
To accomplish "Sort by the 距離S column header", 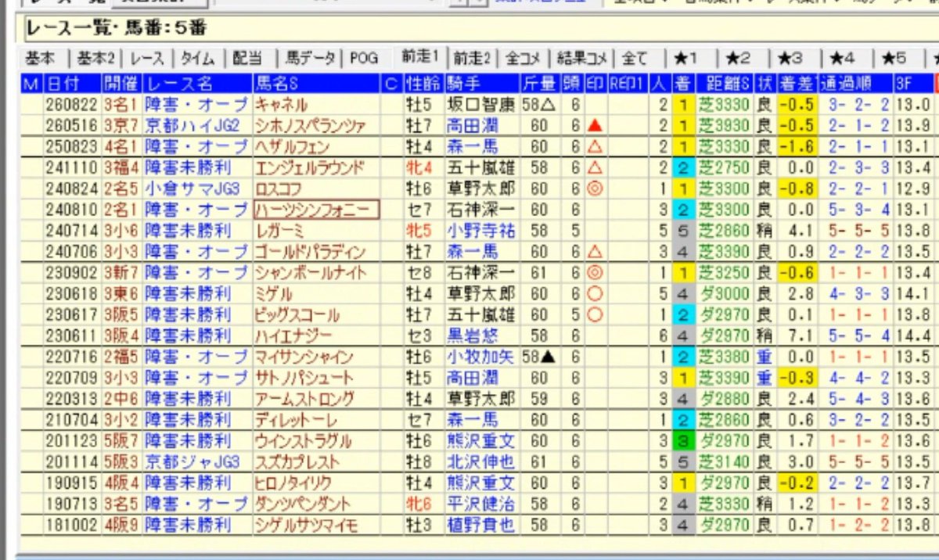I will point(723,84).
